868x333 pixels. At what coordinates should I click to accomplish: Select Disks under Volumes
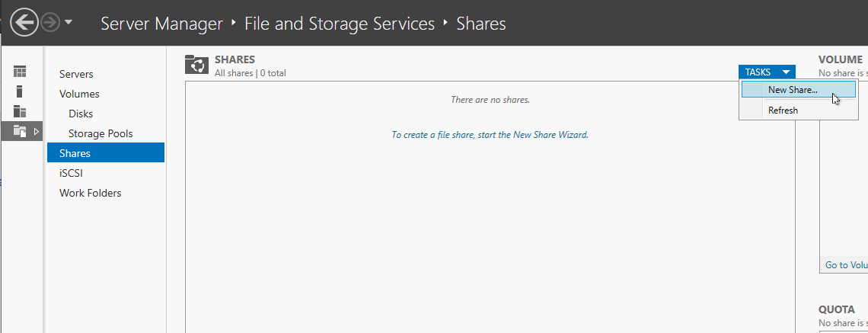coord(81,114)
